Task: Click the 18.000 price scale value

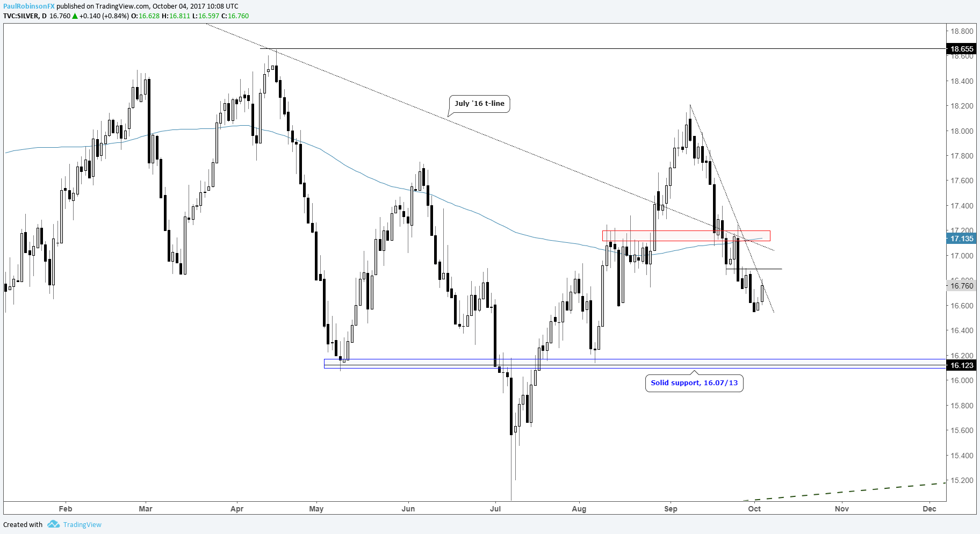Action: coord(962,131)
